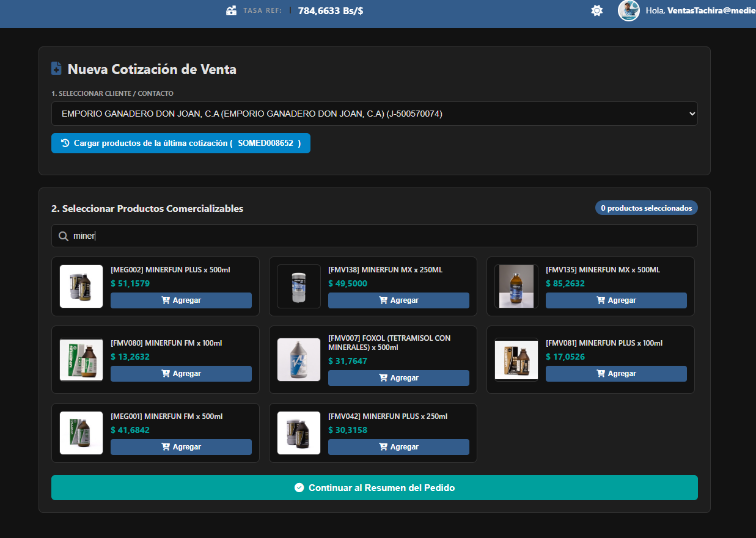Click FMV081 MINERFUN PLUS 100ml thumbnail
The height and width of the screenshot is (538, 756).
[x=516, y=360]
